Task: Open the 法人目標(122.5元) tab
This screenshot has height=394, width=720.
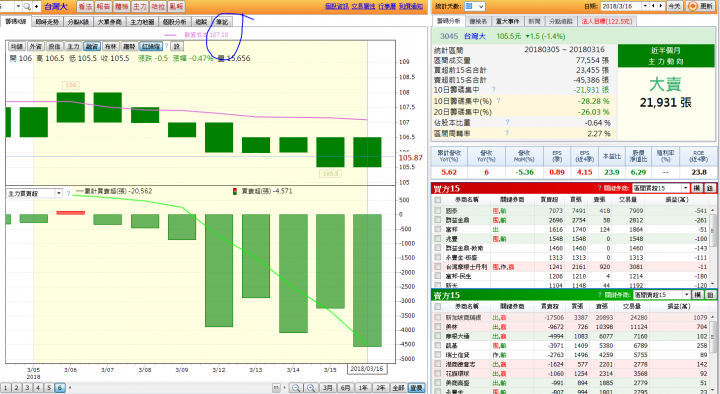Action: pyautogui.click(x=607, y=21)
